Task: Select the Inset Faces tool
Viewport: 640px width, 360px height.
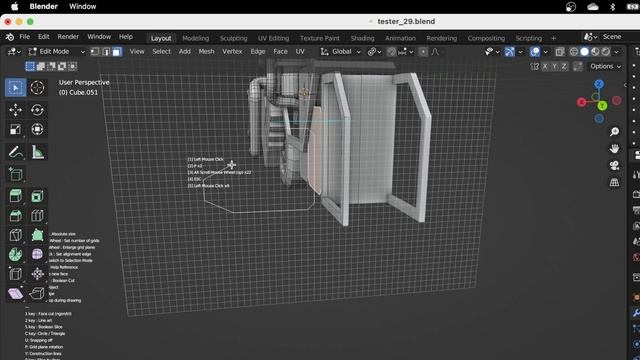Action: pos(37,196)
